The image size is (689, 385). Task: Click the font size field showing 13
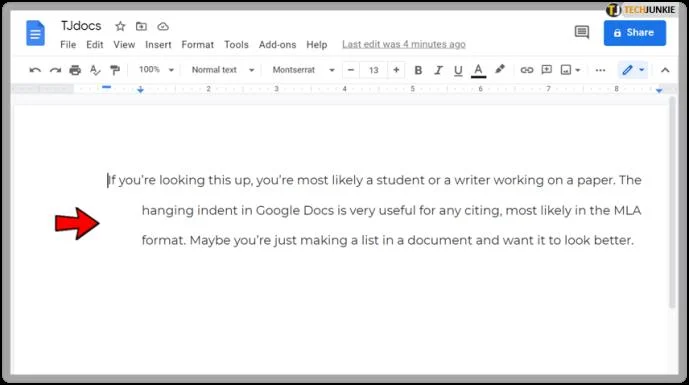pyautogui.click(x=374, y=70)
